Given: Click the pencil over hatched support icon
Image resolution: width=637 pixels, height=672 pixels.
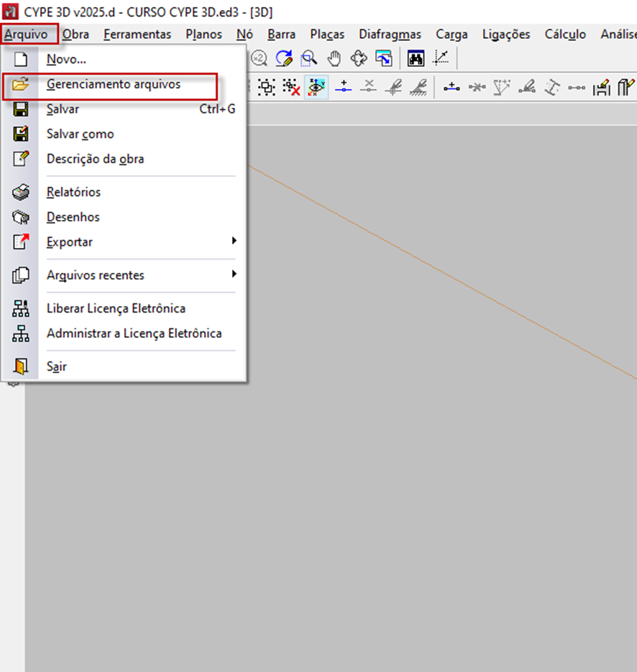Looking at the screenshot, I should coord(418,87).
